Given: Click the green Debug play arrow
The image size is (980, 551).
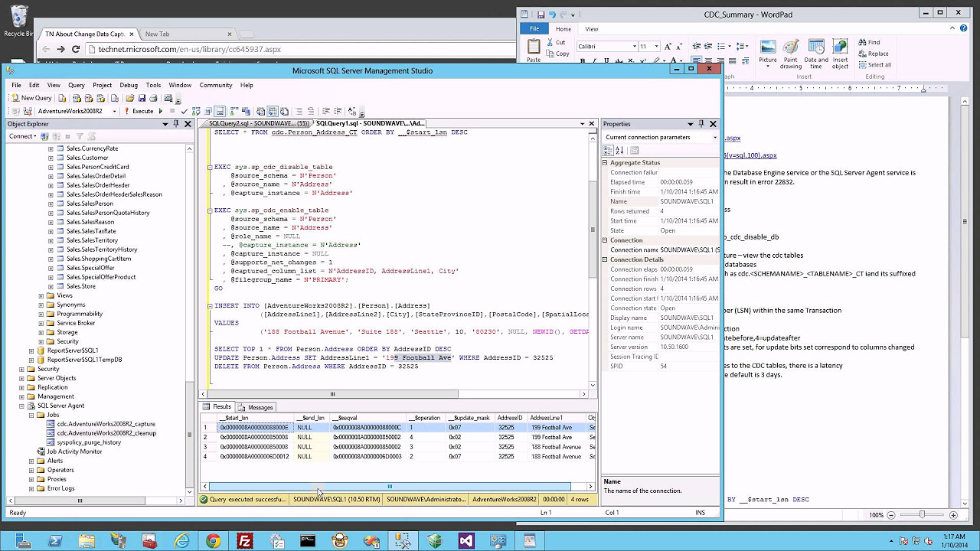Looking at the screenshot, I should point(161,111).
